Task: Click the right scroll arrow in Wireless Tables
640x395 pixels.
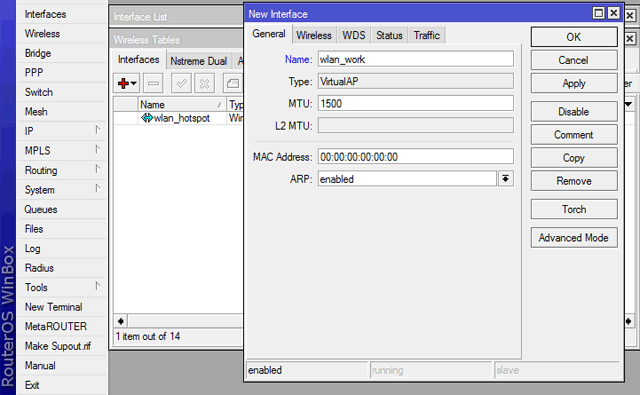Action: tap(629, 321)
